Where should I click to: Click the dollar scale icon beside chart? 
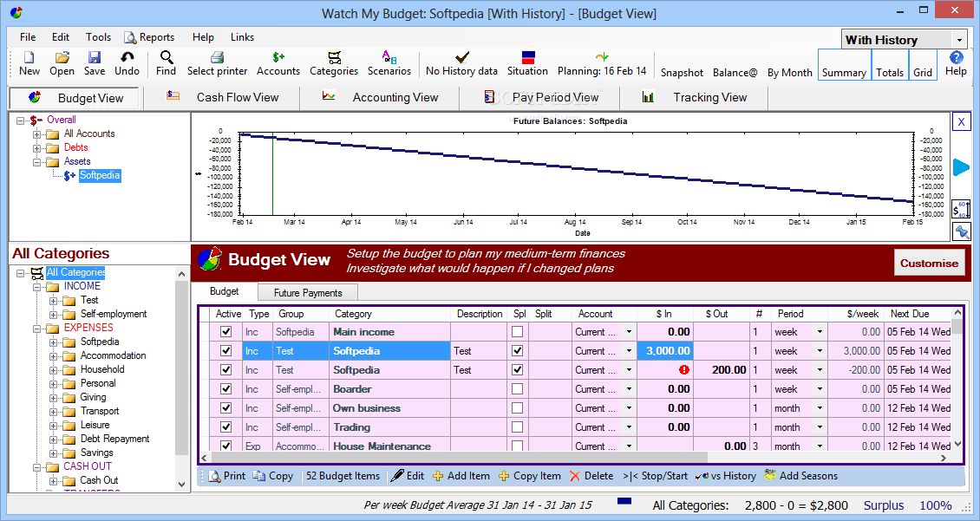[961, 209]
